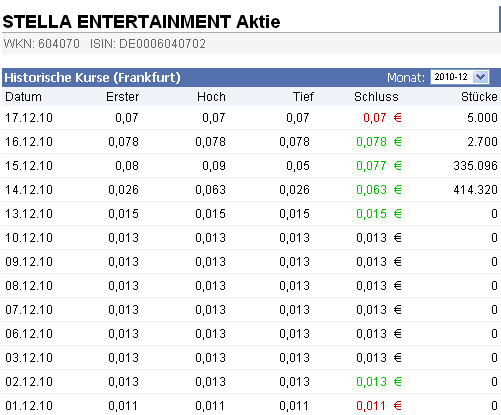Click the date 17.12.10
This screenshot has height=415, width=501.
[x=29, y=118]
